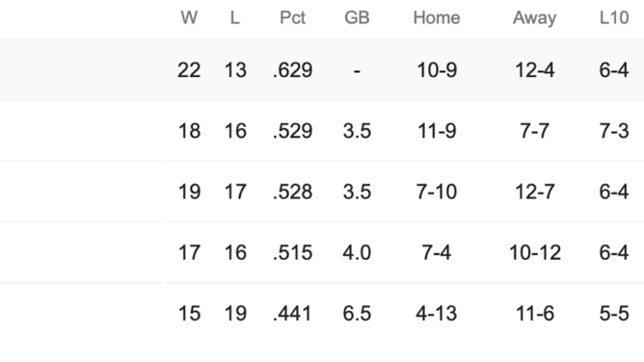Select the Away column header

pos(534,18)
